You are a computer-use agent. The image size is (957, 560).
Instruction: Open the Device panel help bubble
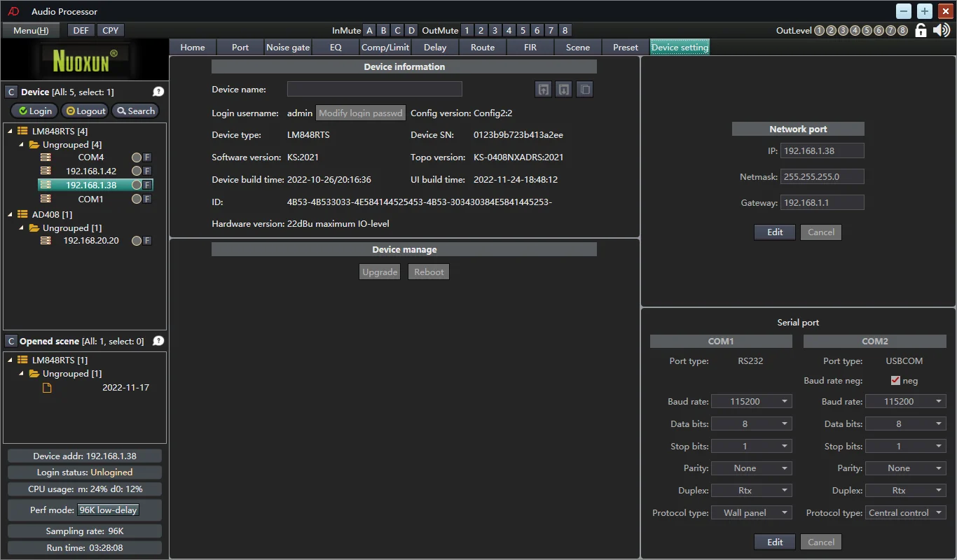[x=158, y=92]
